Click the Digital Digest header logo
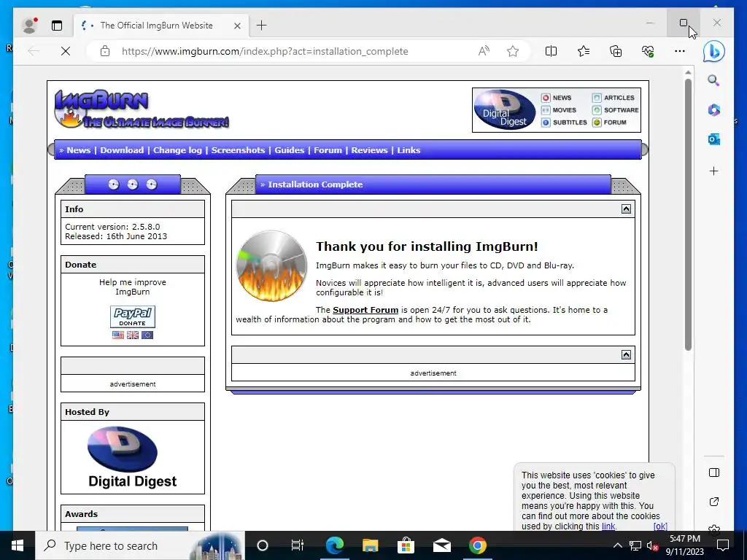The width and height of the screenshot is (747, 560). coord(505,109)
